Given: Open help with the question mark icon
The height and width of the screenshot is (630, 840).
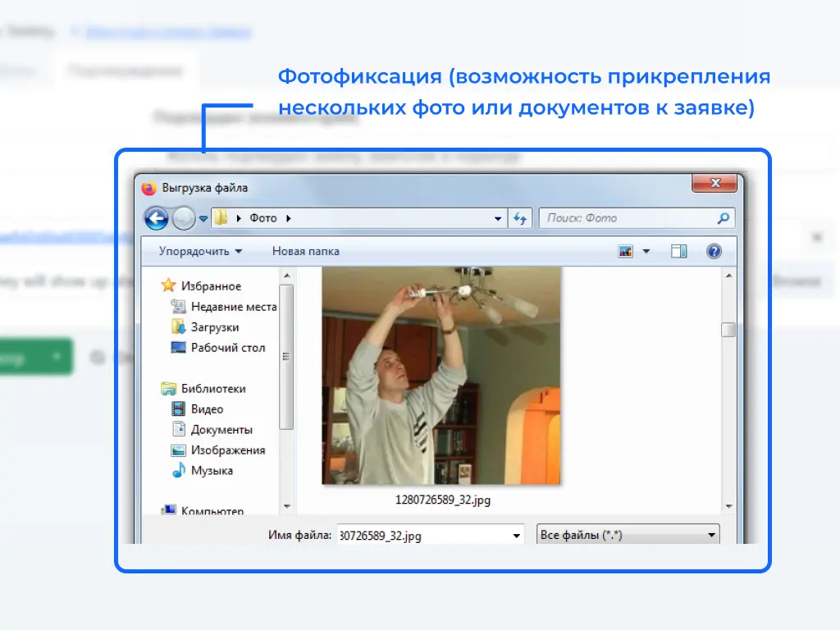Looking at the screenshot, I should (714, 252).
